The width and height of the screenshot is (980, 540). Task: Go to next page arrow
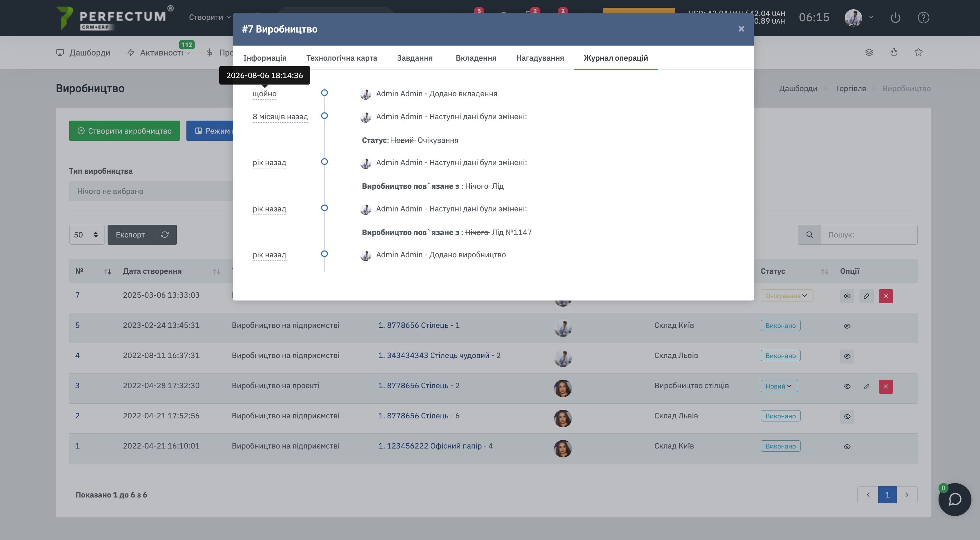point(907,495)
